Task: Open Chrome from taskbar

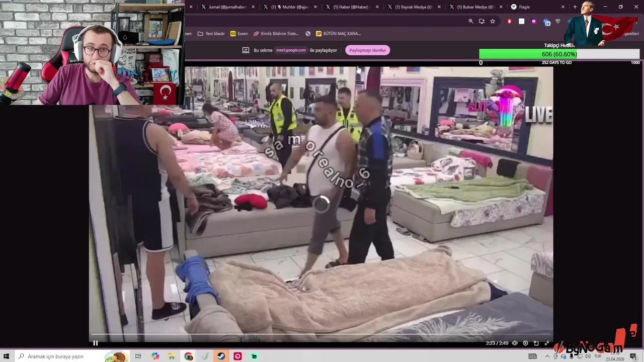Action: point(188,356)
